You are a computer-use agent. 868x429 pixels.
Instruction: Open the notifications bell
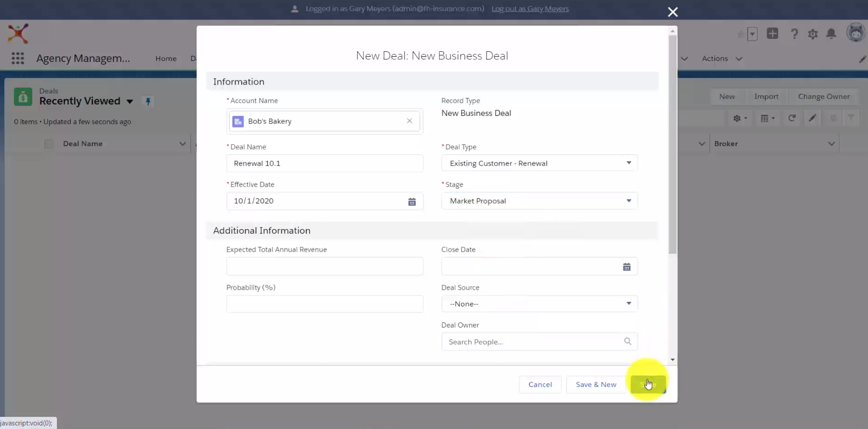[x=831, y=34]
